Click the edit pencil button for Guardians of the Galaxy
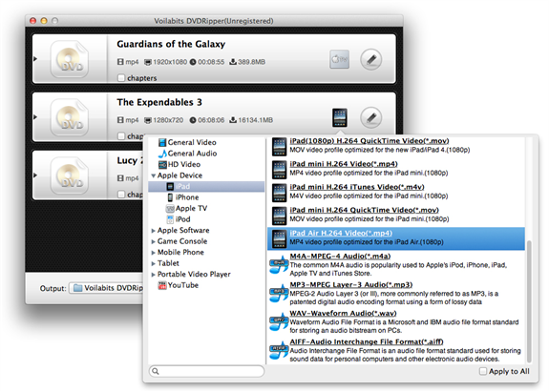Viewport: 549px width, 392px height. point(371,59)
